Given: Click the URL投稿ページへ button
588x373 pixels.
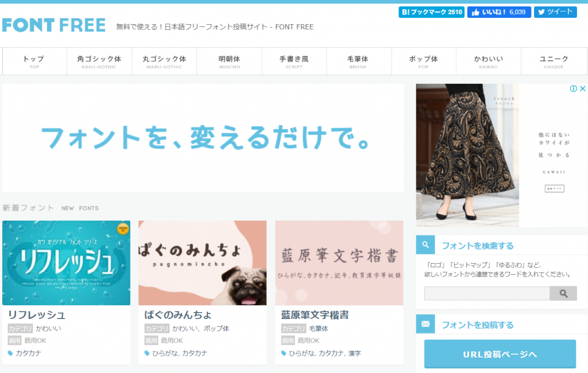Looking at the screenshot, I should [x=500, y=354].
